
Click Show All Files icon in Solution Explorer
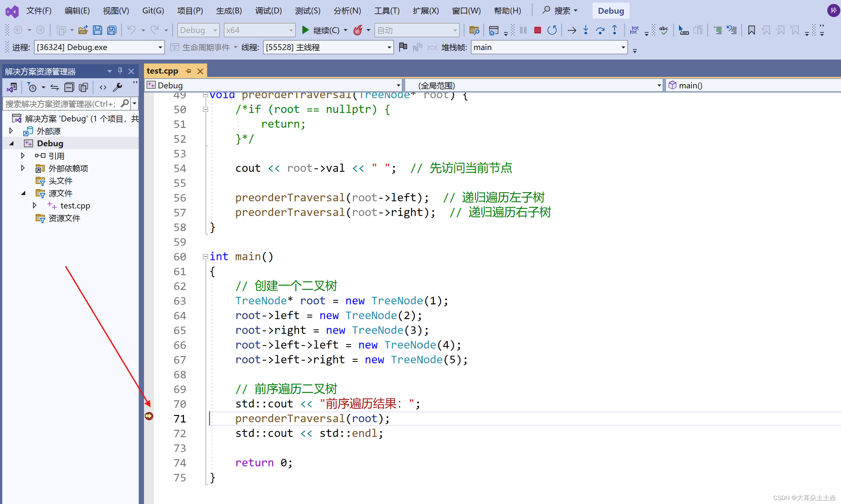click(x=83, y=88)
